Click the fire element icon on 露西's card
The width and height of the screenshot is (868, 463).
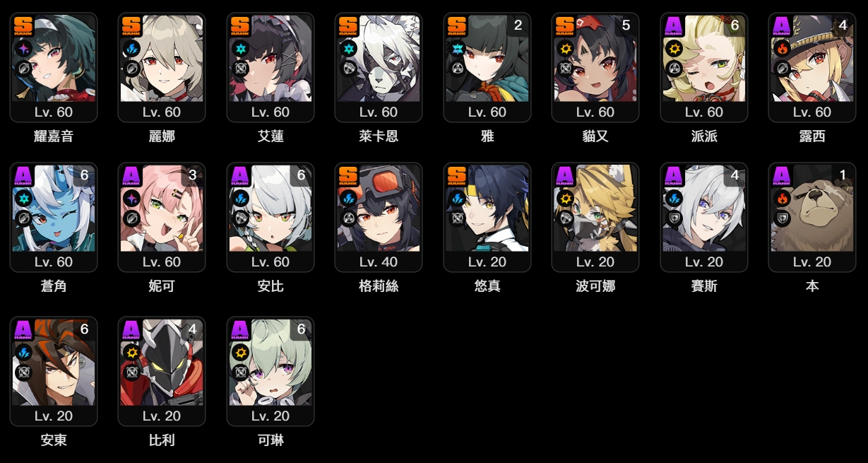click(x=781, y=49)
